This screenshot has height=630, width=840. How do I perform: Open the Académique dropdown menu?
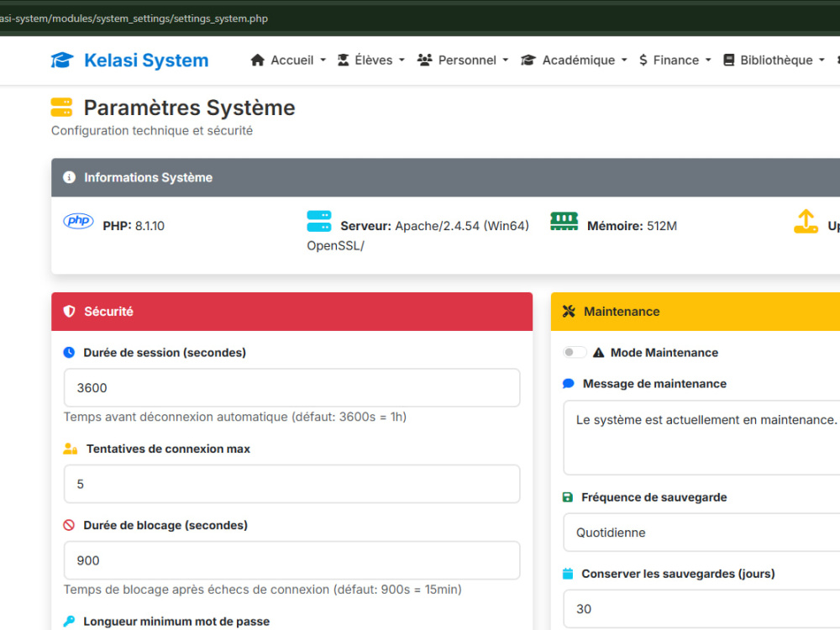pos(574,60)
